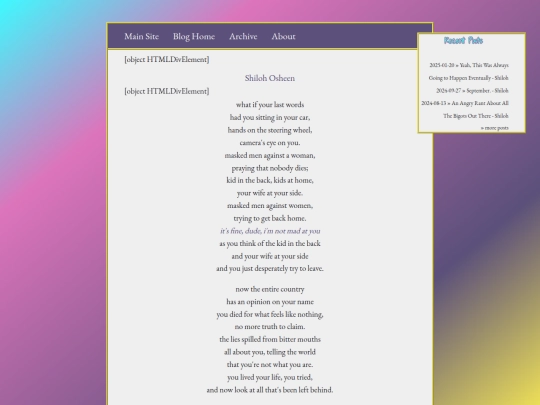The width and height of the screenshot is (540, 405).
Task: Click the 'more posts' link
Action: coord(495,128)
